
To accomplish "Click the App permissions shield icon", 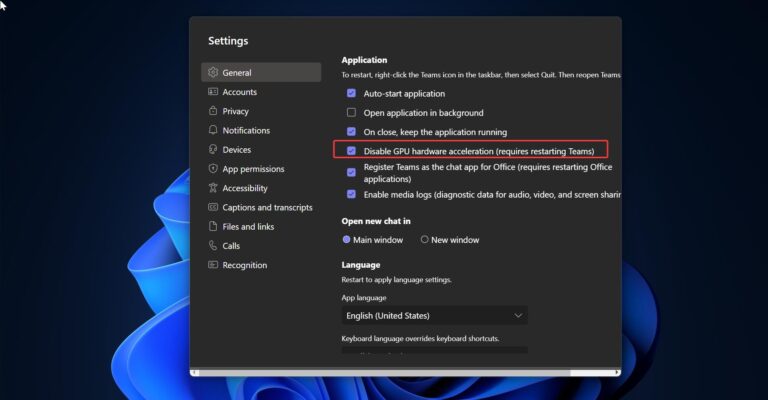I will (213, 168).
